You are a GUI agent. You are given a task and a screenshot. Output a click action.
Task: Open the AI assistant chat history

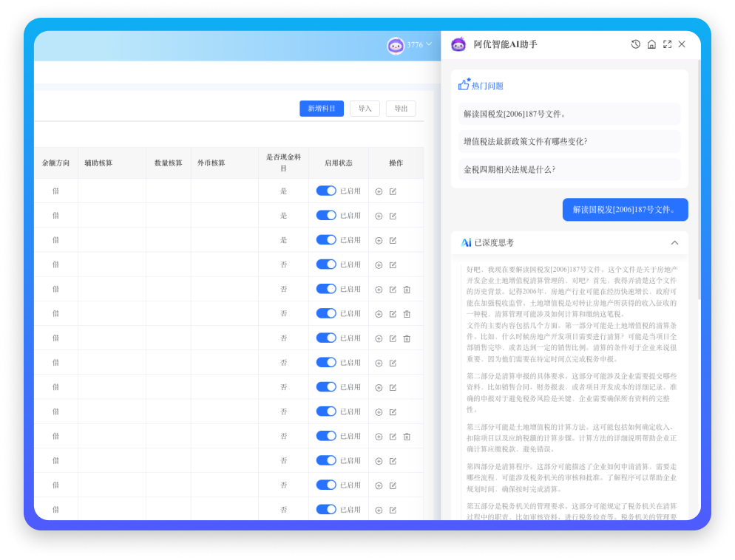pyautogui.click(x=635, y=44)
